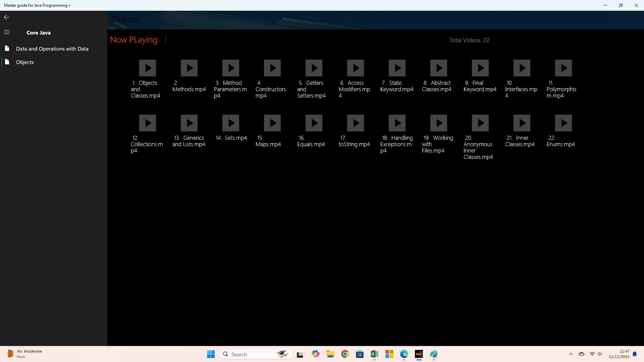Play the 22. Enums.mp4 video
644x362 pixels.
pos(563,123)
